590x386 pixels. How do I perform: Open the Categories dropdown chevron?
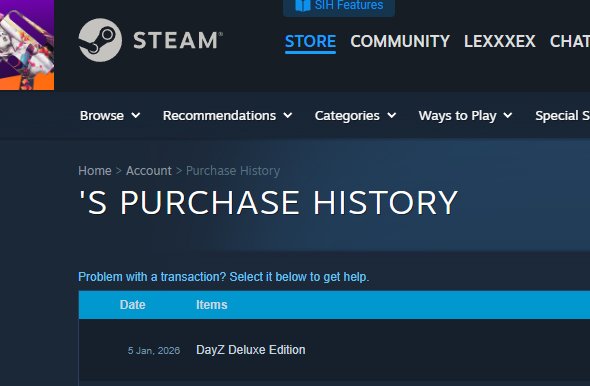coord(392,115)
